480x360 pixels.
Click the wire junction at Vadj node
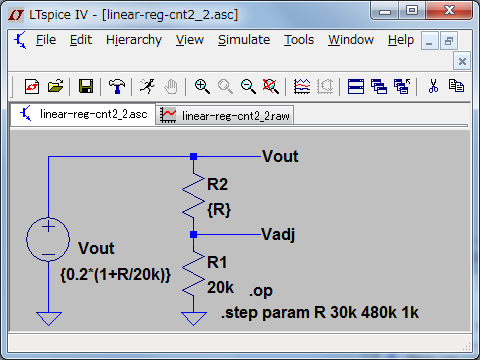coord(193,235)
